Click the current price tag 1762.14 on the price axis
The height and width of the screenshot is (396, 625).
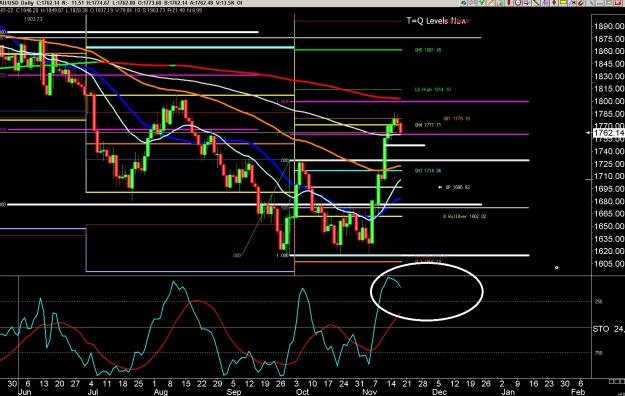[609, 133]
